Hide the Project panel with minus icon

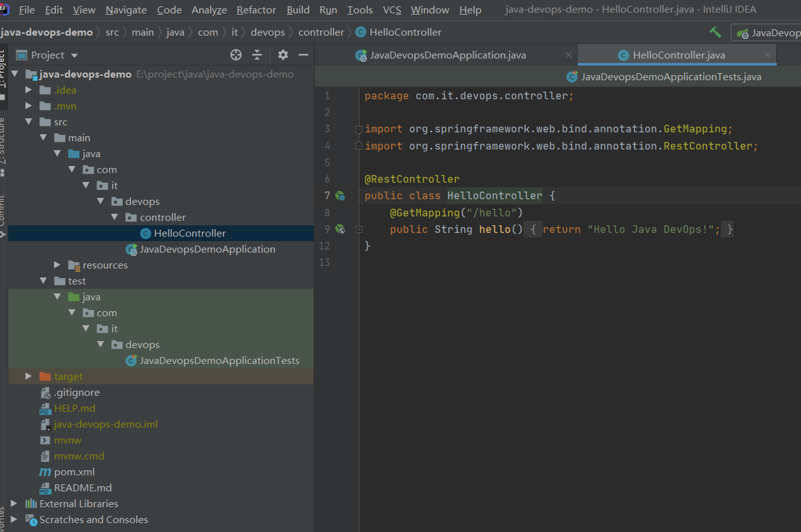(304, 55)
